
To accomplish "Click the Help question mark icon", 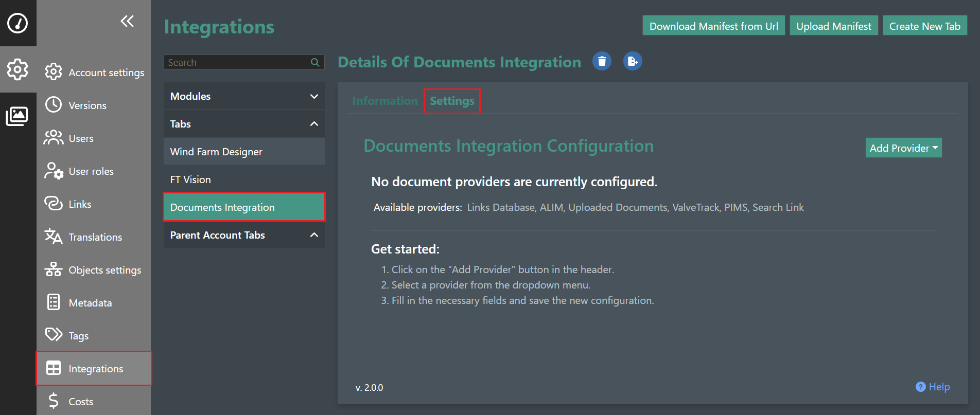I will 921,387.
